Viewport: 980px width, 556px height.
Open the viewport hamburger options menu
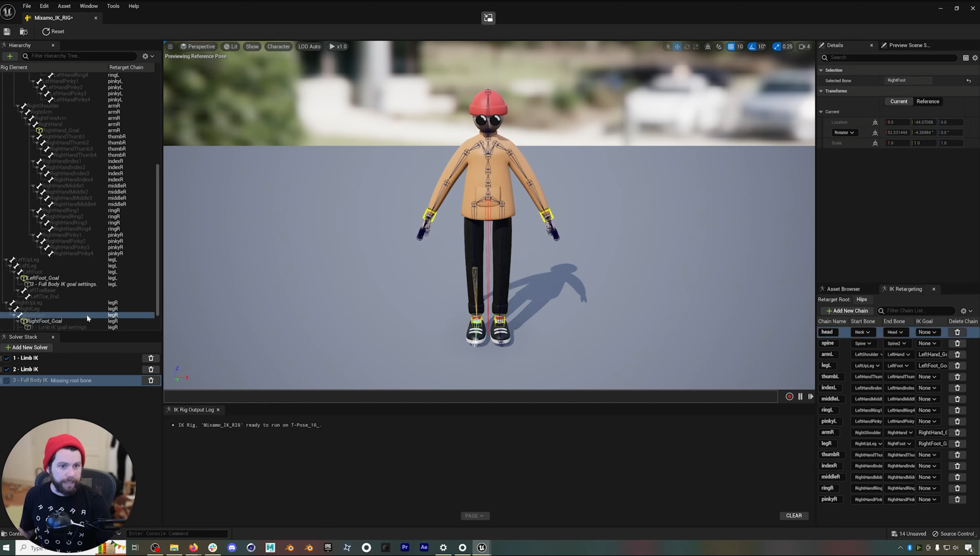click(170, 47)
